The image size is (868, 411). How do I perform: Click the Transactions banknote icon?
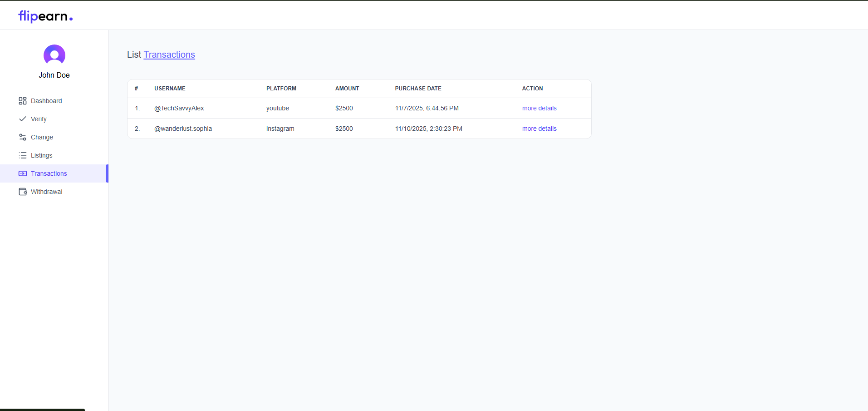point(23,173)
